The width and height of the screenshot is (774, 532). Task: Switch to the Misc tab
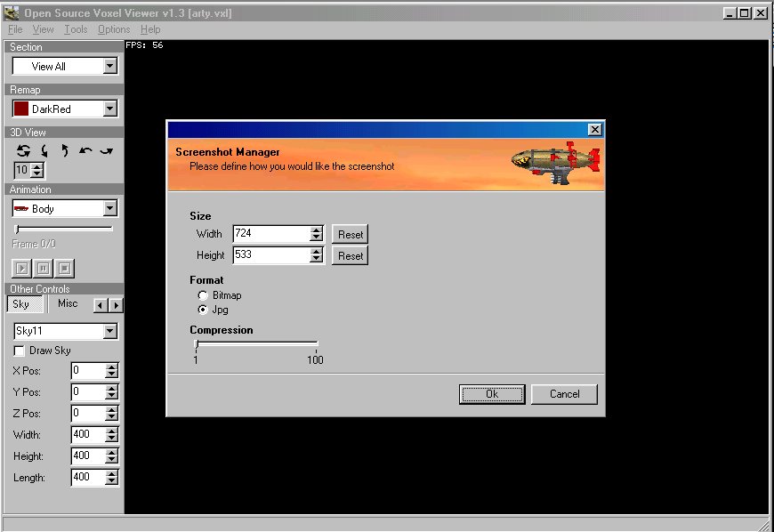coord(68,303)
